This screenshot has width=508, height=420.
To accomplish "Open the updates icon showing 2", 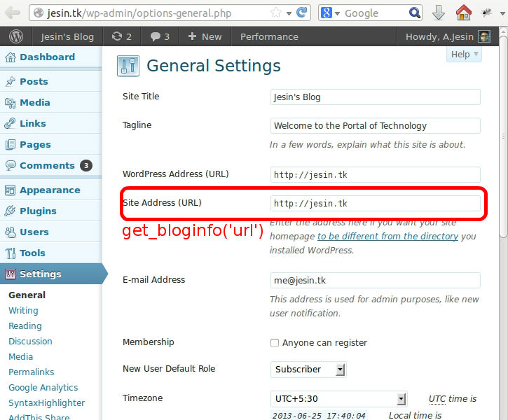I will [x=122, y=36].
